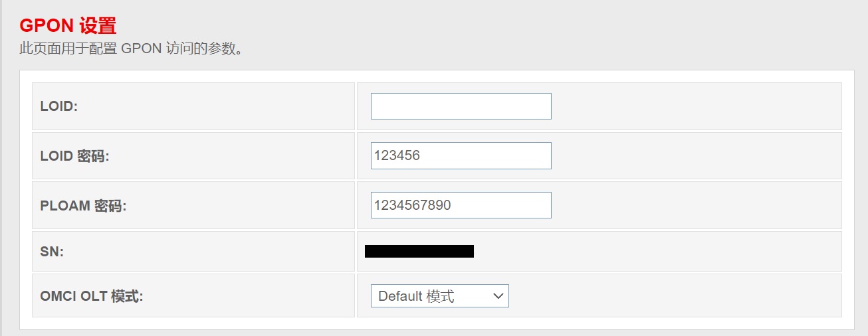This screenshot has height=336, width=868.
Task: Click the word "PLOAM" in the row label
Action: (x=65, y=206)
